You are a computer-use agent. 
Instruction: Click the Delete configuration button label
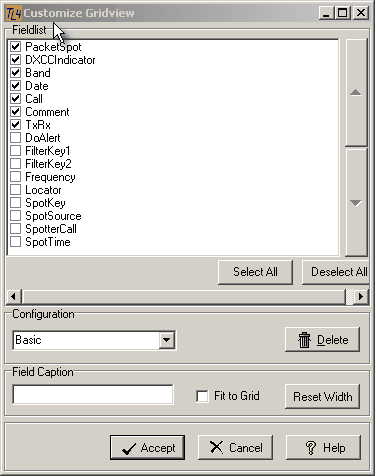(332, 340)
